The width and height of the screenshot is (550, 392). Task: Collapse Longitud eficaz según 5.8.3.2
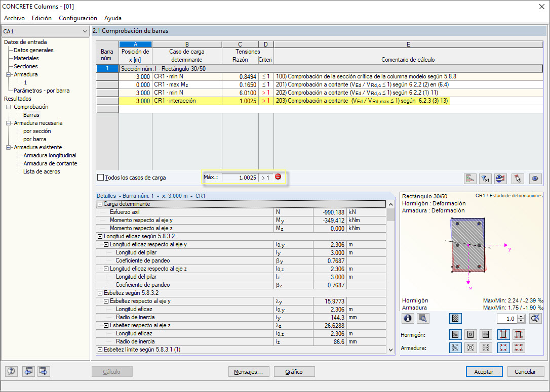101,236
